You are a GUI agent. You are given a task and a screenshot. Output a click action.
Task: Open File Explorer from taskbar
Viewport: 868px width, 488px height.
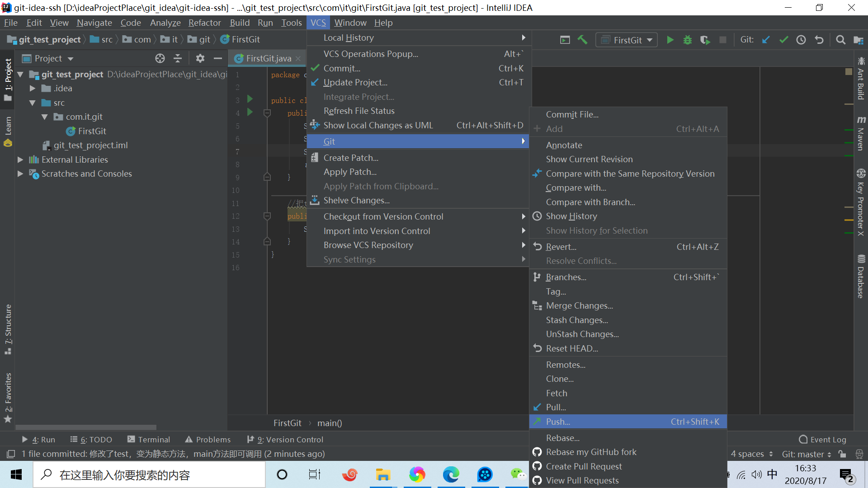pos(383,474)
